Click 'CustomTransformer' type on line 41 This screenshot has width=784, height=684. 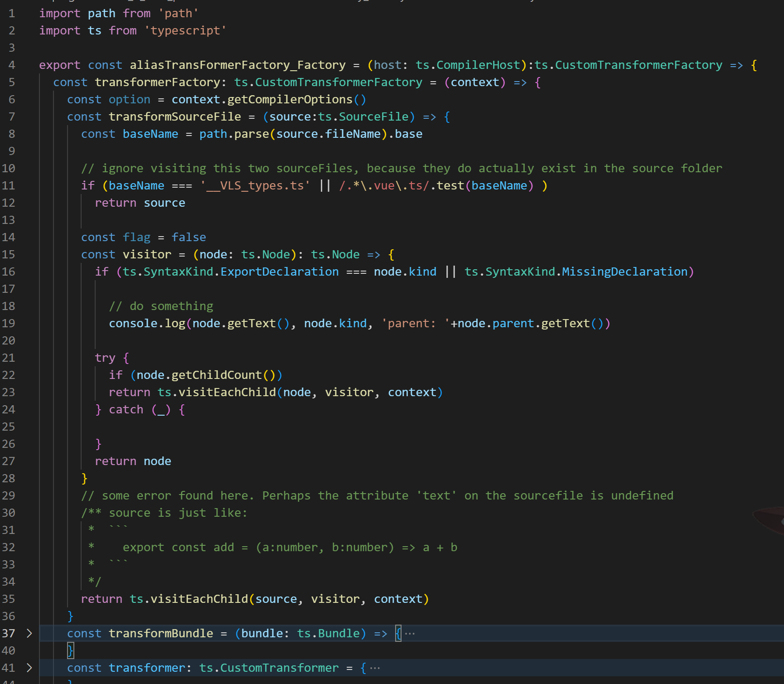(279, 668)
